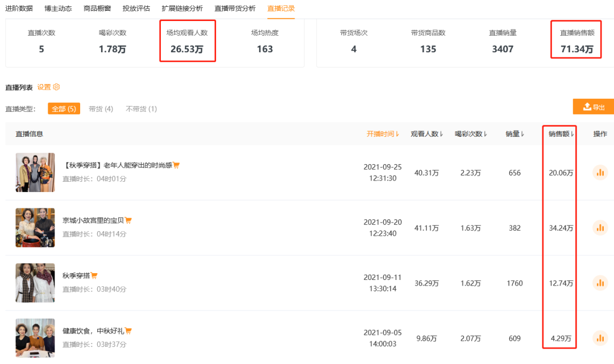The image size is (614, 364).
Task: Filter list by 不带货 (1)
Action: coord(141,108)
